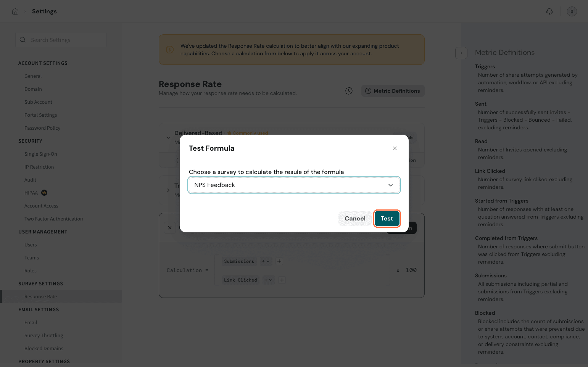This screenshot has height=367, width=588.
Task: Open the operator dropdown beside Link Clicked
Action: [x=269, y=280]
